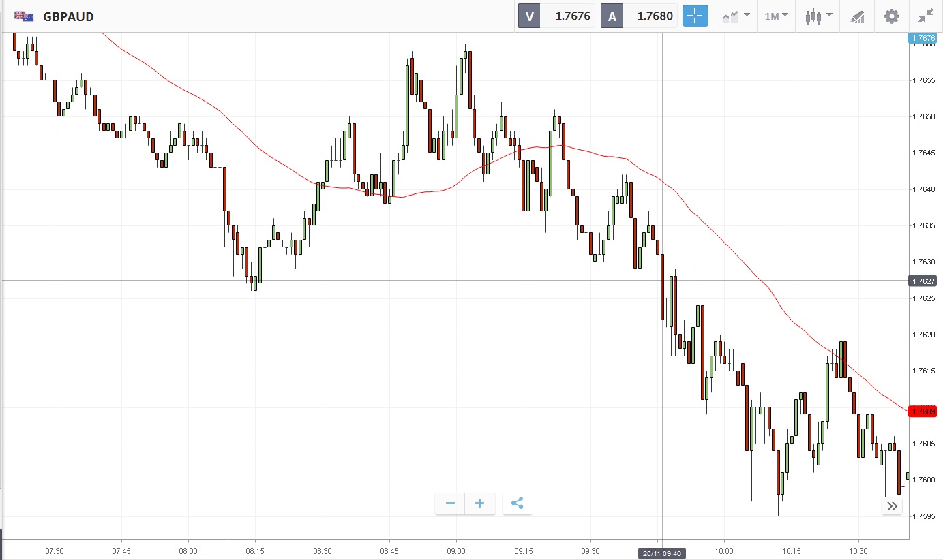
Task: Click the 20/11 09:46 time marker
Action: click(x=661, y=553)
